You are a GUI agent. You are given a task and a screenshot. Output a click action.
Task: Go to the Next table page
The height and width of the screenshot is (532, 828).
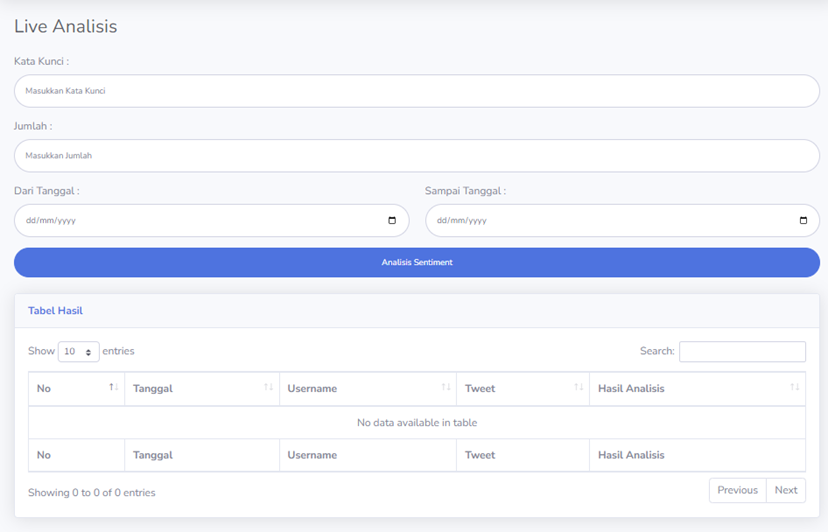coord(786,490)
